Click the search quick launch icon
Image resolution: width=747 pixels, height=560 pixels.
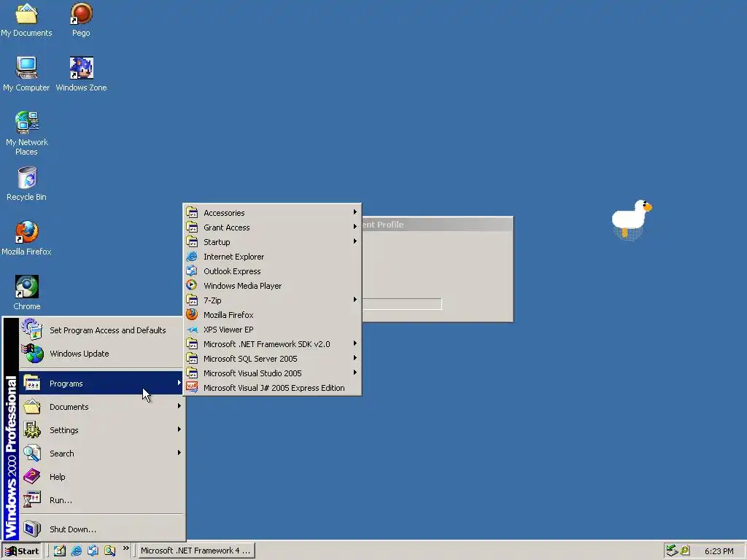(109, 551)
